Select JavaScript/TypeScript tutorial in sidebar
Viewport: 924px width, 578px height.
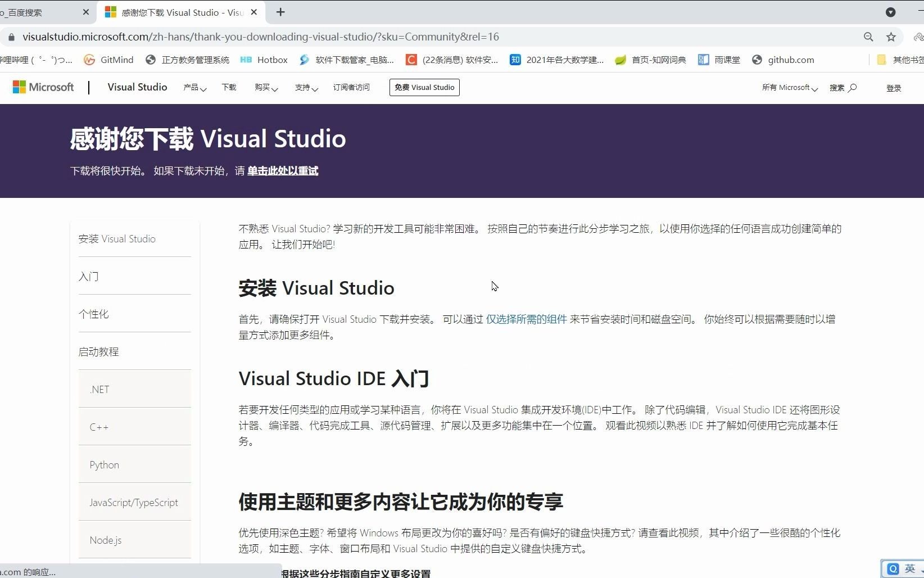[x=135, y=502]
